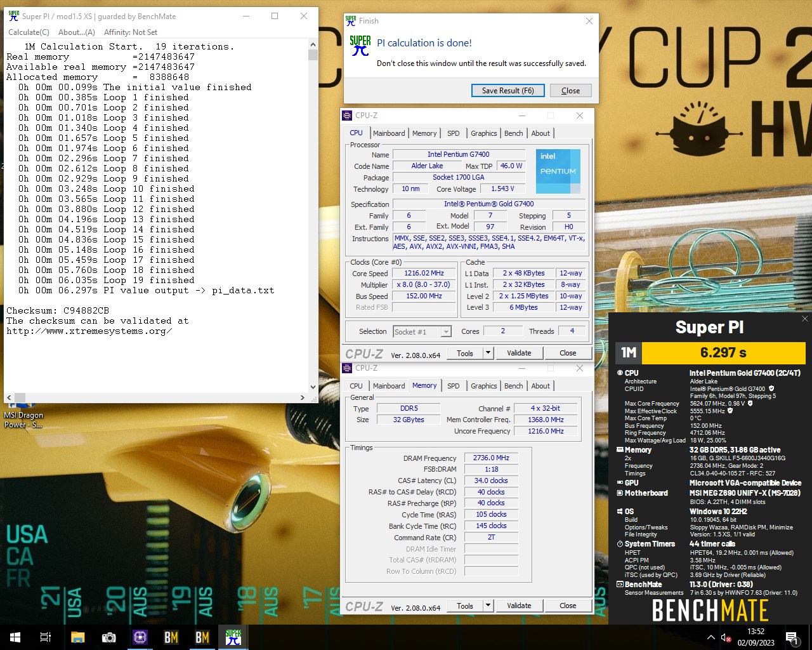812x650 pixels.
Task: Click Close button in top CPU-Z
Action: (x=568, y=354)
